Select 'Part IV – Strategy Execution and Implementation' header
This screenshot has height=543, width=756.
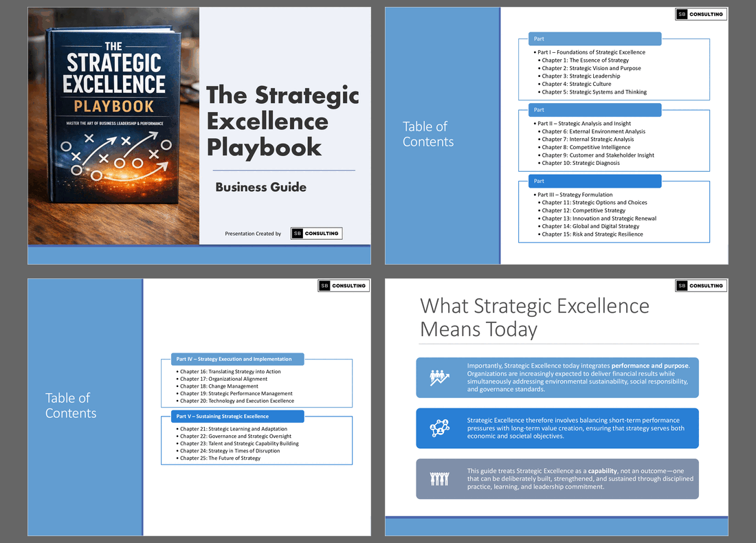coord(234,359)
